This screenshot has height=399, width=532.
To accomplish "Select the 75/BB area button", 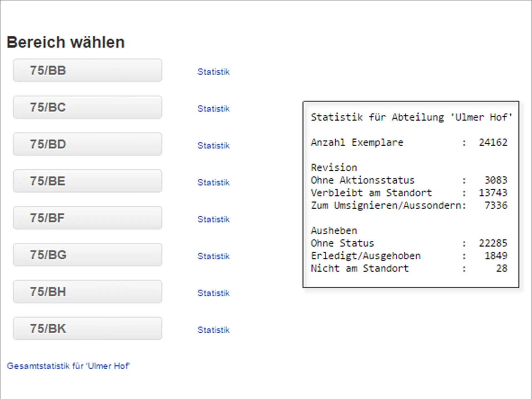I will pos(88,70).
